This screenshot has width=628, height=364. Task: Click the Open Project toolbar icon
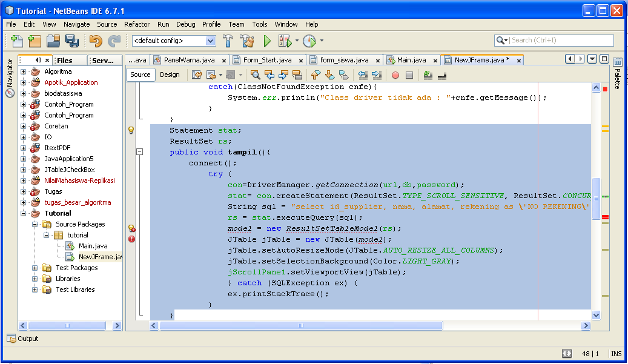tap(53, 41)
